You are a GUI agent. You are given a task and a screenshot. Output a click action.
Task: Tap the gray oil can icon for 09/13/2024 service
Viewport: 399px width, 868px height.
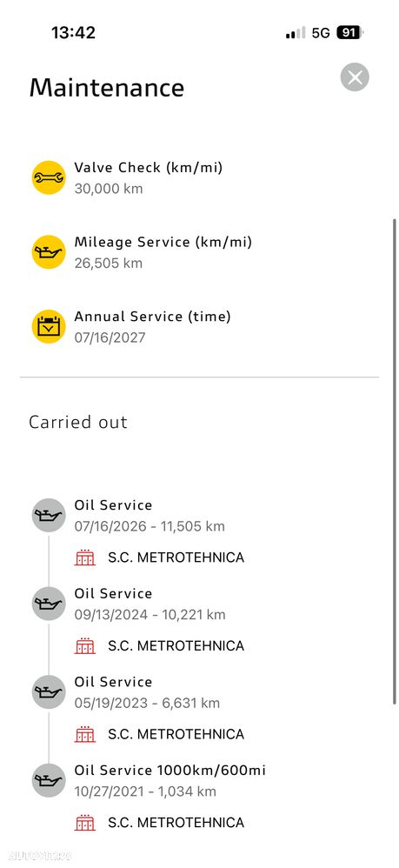coord(49,604)
